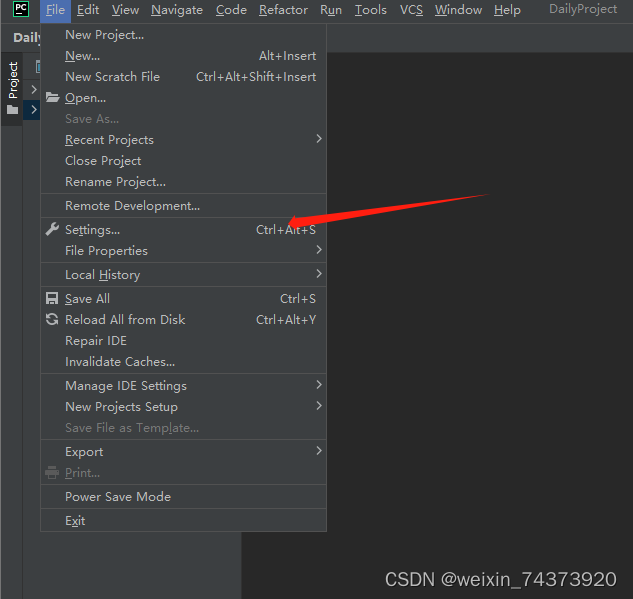Select File Properties entry

click(183, 251)
